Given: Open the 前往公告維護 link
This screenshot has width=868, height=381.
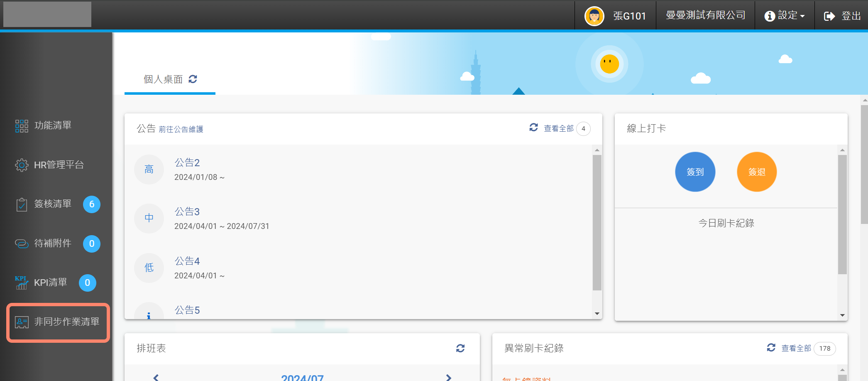Looking at the screenshot, I should coord(181,130).
